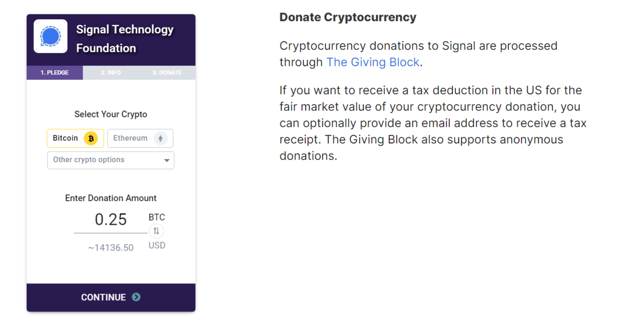Click the arrow icon next to CONTINUE
644x334 pixels.
[136, 297]
